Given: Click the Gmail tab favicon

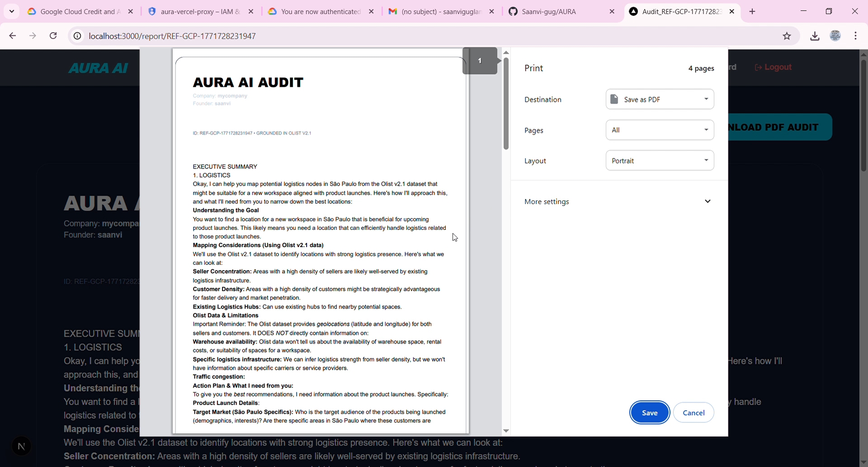Looking at the screenshot, I should pyautogui.click(x=393, y=12).
